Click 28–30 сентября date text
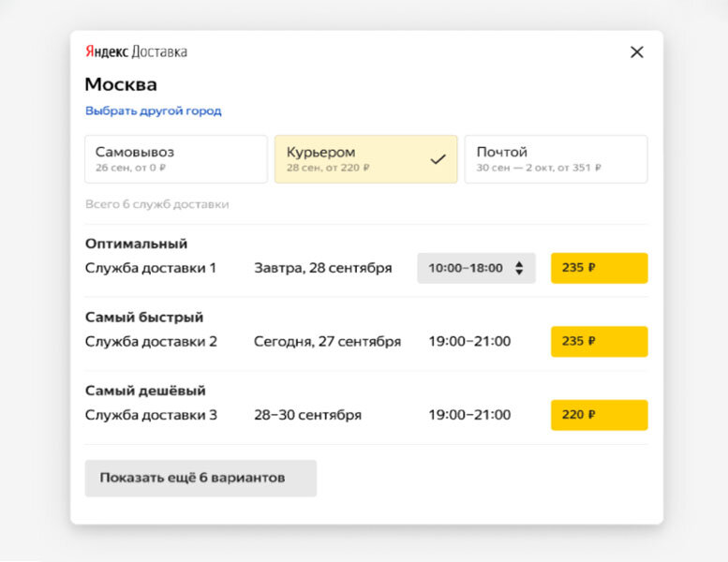This screenshot has height=562, width=728. click(x=307, y=414)
